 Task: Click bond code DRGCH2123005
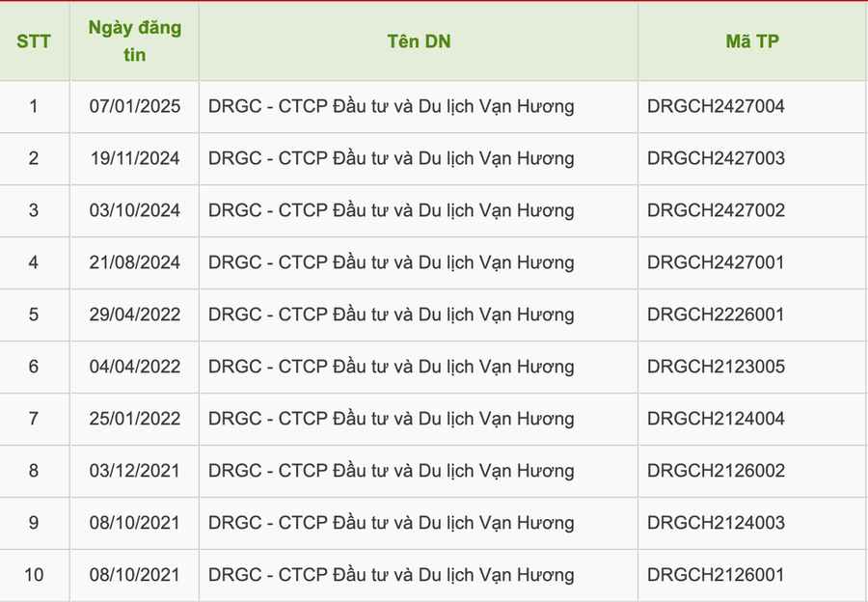[716, 367]
